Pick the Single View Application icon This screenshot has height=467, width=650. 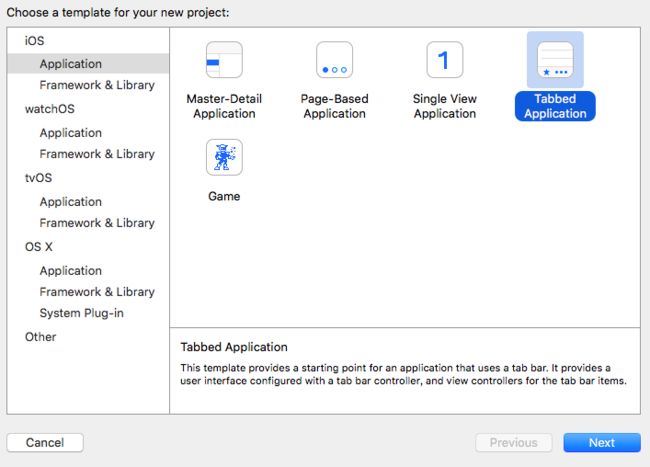pos(445,60)
